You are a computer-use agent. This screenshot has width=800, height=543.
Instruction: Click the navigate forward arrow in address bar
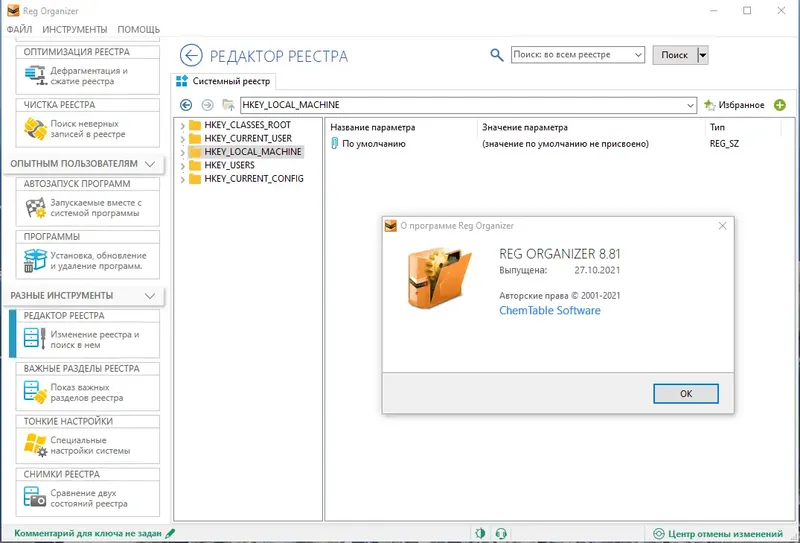coord(207,105)
